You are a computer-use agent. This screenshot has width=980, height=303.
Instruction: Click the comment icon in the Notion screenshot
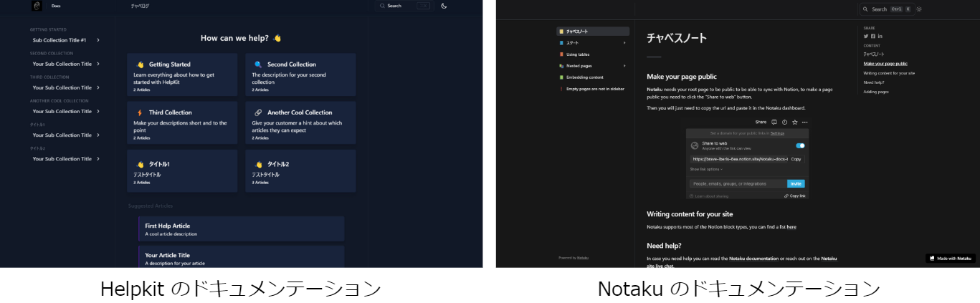tap(774, 122)
